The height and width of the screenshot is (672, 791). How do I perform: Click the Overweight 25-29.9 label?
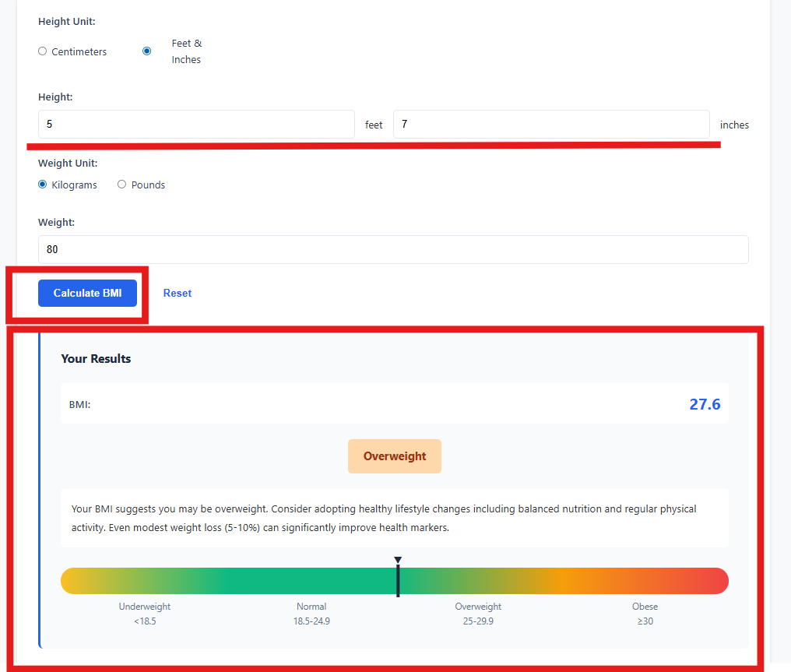(x=477, y=614)
